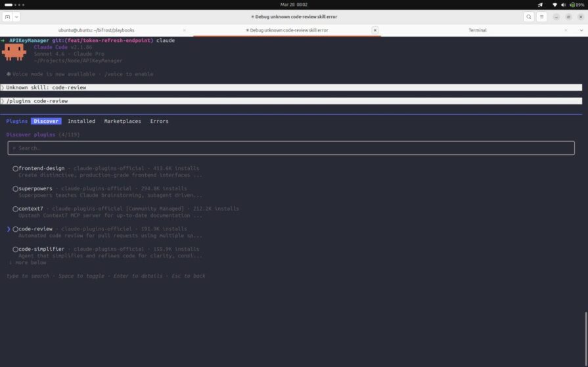
Task: Select the code-simplifier plugin radio circle
Action: (15, 249)
